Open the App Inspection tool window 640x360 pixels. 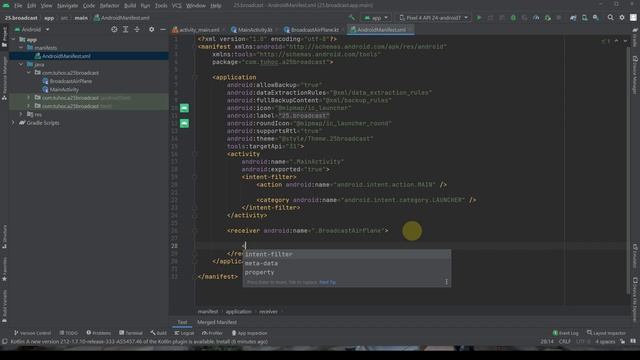tap(249, 333)
